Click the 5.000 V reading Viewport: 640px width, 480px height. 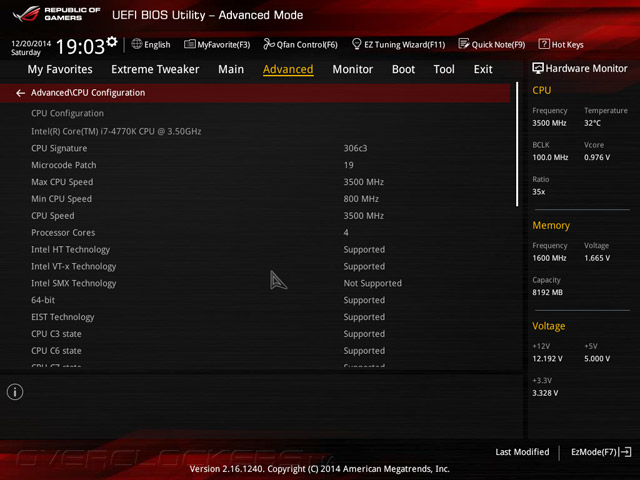coord(597,359)
